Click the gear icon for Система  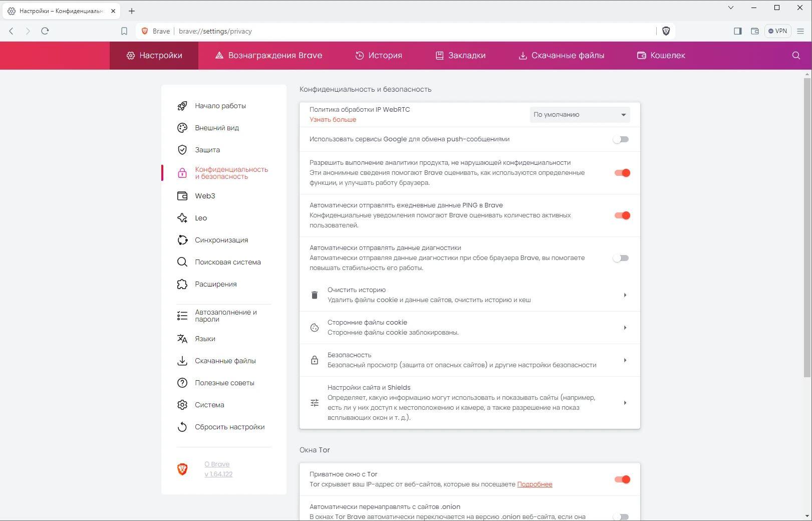click(182, 405)
